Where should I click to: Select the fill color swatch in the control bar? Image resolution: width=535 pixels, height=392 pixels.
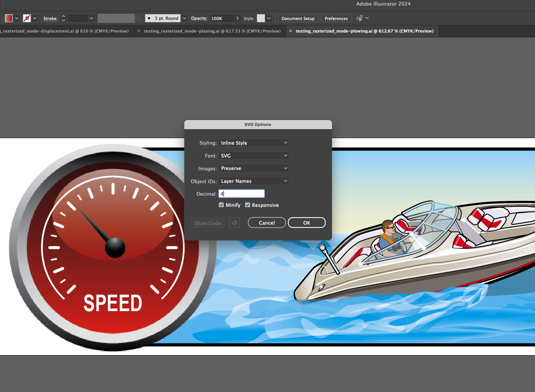(9, 18)
